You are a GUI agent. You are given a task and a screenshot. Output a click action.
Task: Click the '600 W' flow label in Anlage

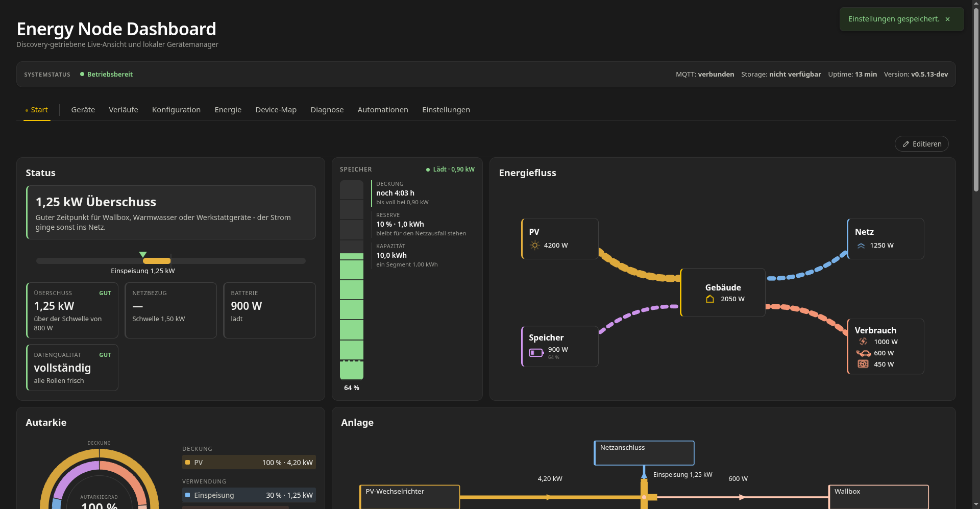pos(738,479)
